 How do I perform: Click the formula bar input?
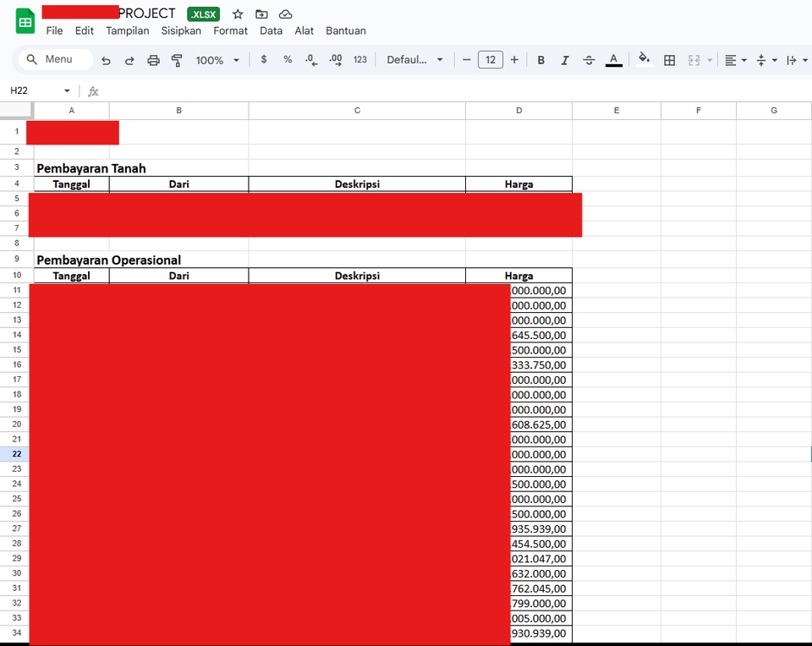pyautogui.click(x=456, y=91)
